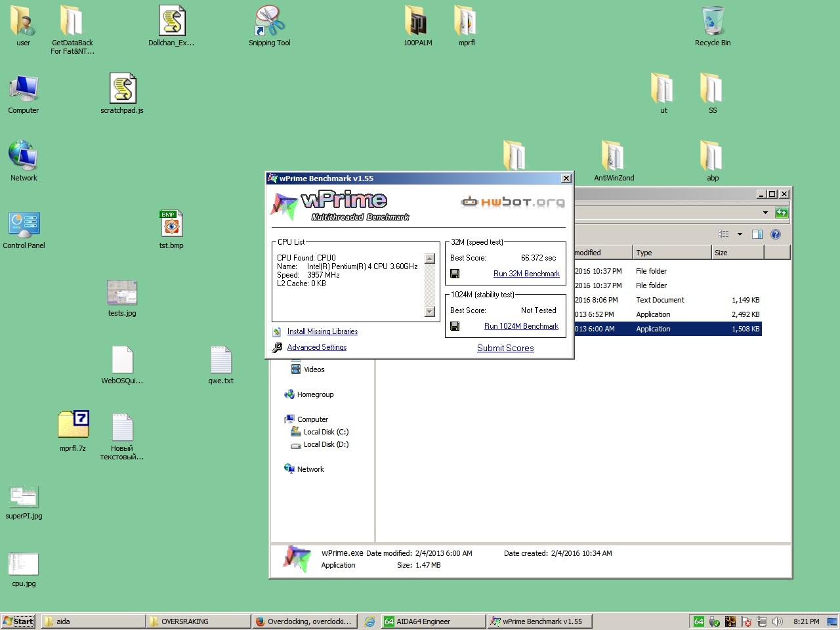
Task: Select Computer in Explorer navigation pane
Action: [306, 419]
